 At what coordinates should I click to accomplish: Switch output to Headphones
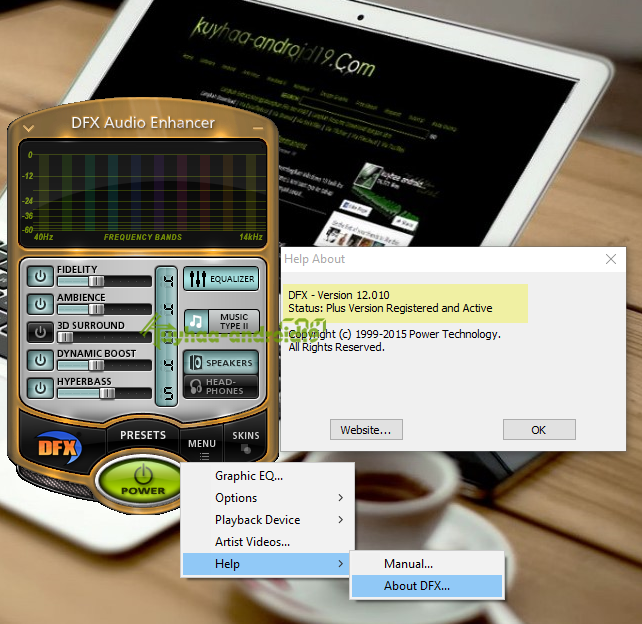pos(221,387)
